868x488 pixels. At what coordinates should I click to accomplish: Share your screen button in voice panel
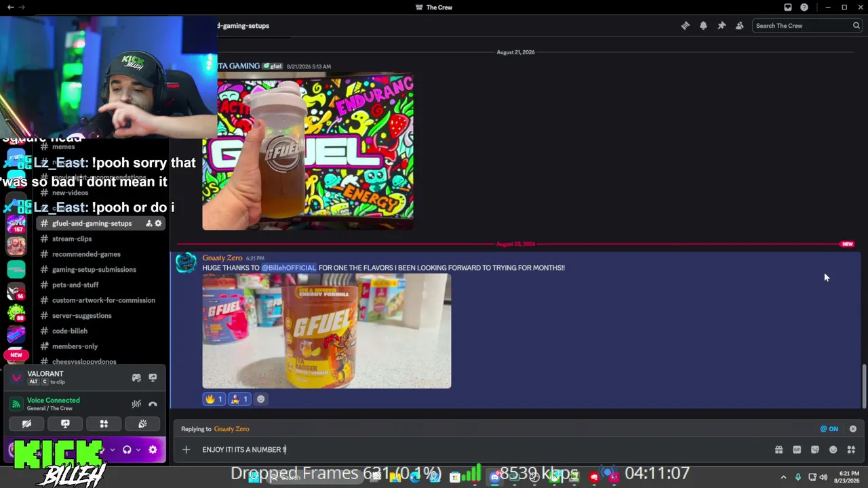click(65, 424)
